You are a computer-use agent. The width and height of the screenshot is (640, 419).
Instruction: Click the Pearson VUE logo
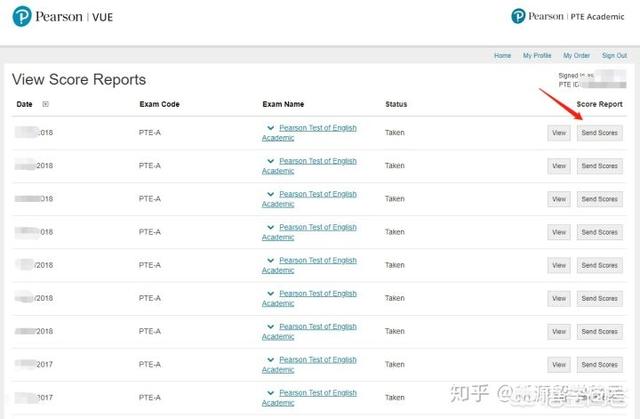[x=62, y=17]
